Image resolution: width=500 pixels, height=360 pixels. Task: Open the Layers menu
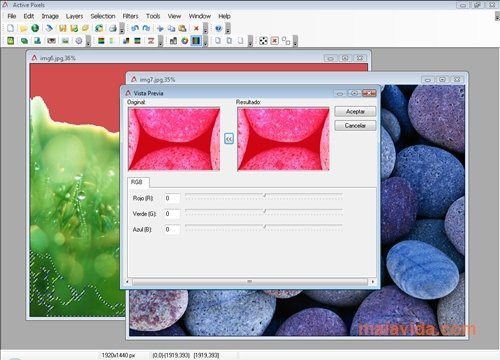(74, 16)
